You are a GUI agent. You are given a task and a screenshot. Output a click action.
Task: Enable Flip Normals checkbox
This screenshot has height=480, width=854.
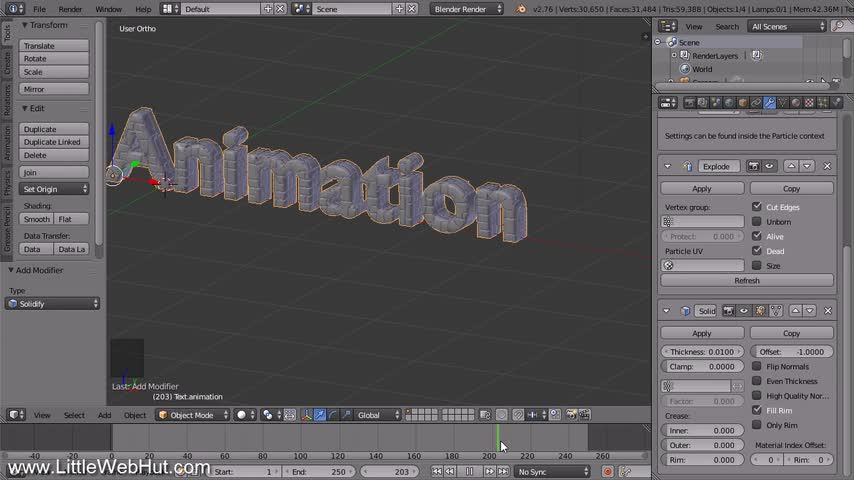point(757,366)
